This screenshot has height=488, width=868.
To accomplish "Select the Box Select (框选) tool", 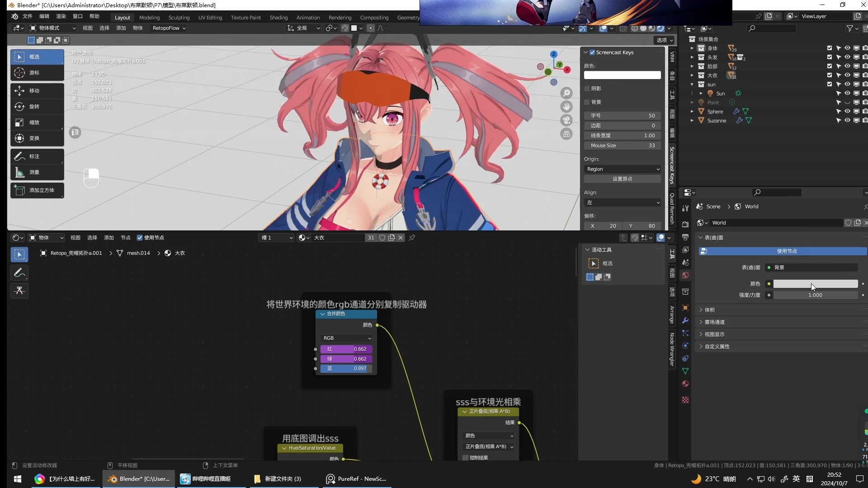I will [x=37, y=57].
